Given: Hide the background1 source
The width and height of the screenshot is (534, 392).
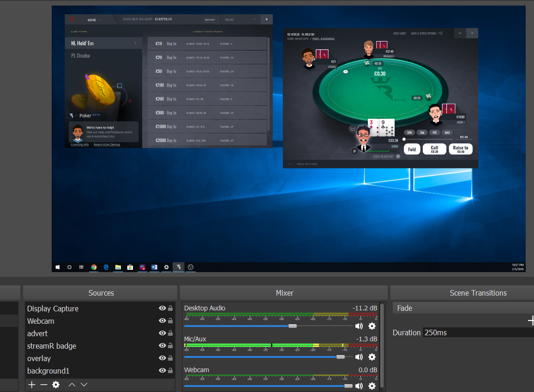Looking at the screenshot, I should [x=162, y=371].
